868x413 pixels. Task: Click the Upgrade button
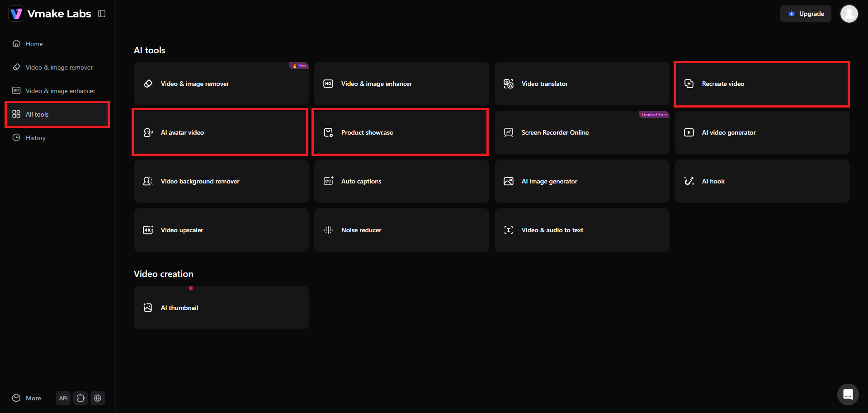coord(806,14)
